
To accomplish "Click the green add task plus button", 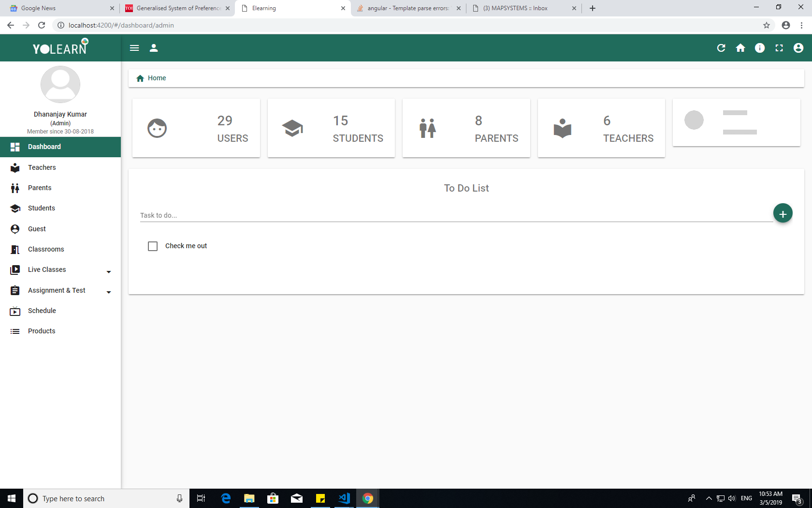I will pyautogui.click(x=783, y=213).
